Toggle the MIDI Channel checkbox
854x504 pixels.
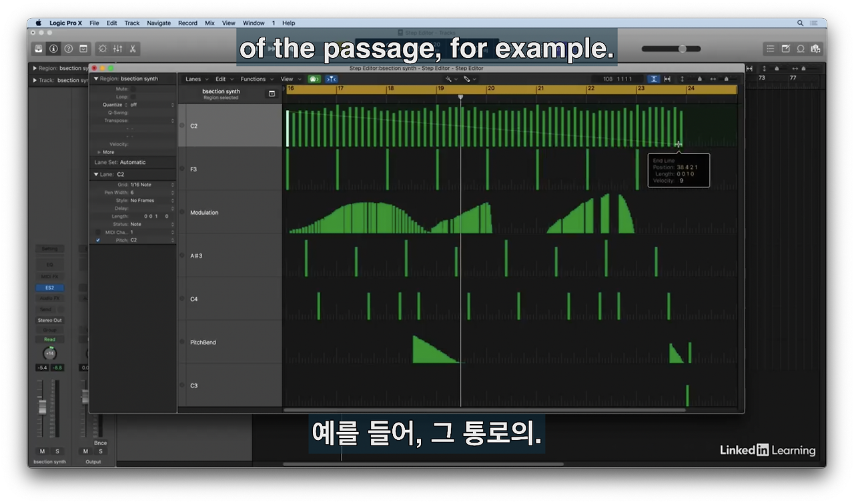99,232
